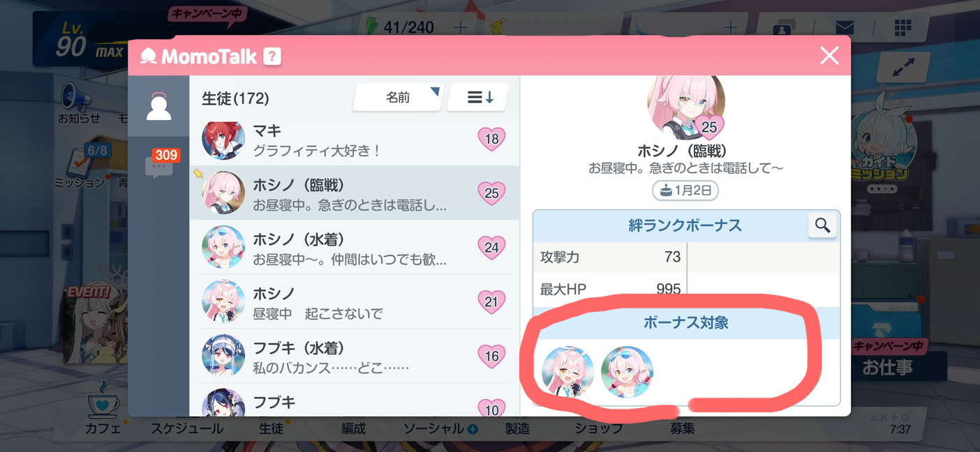
Task: Toggle sort order ascending/descending button
Action: [478, 98]
